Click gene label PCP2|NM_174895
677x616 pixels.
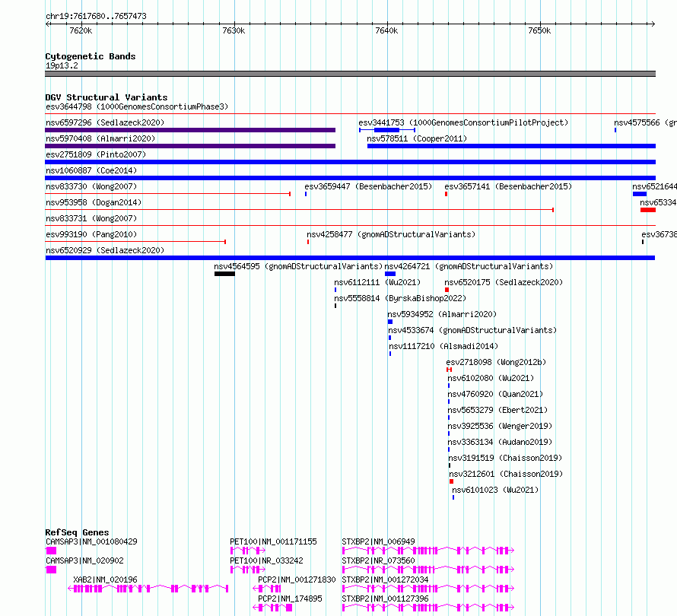coord(290,599)
